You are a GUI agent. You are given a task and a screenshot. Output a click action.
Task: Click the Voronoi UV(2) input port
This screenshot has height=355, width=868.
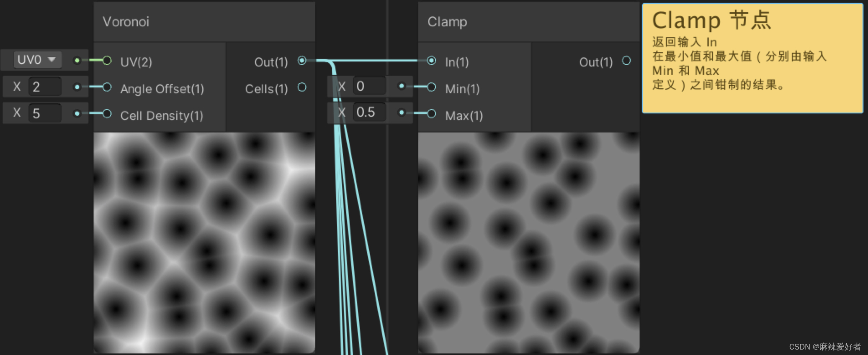pyautogui.click(x=107, y=61)
